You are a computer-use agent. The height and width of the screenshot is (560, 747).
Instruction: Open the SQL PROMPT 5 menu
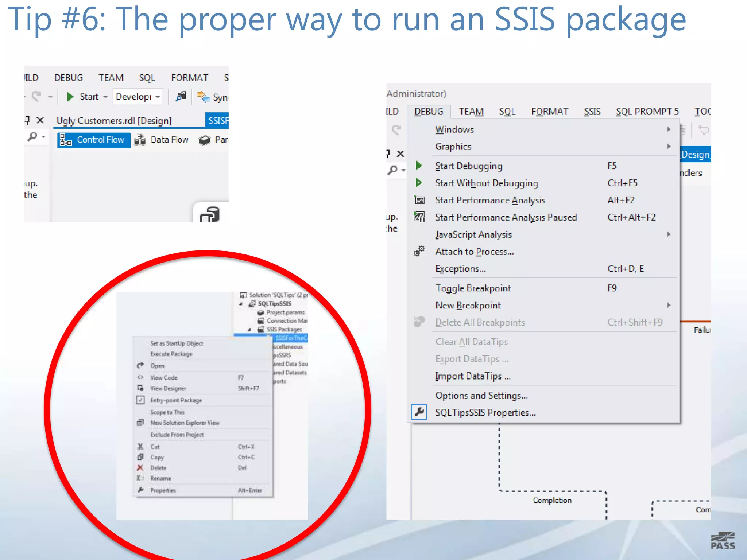647,112
